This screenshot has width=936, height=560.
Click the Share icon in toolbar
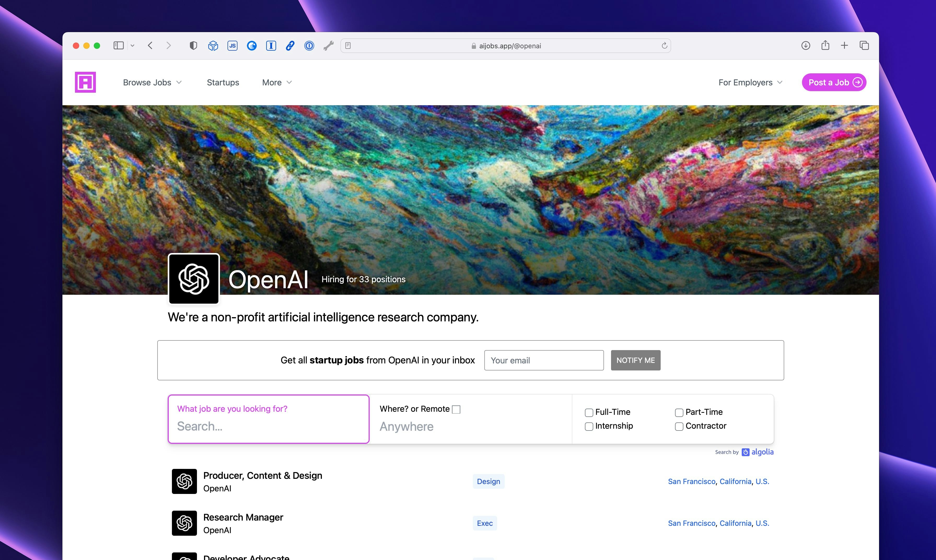(x=825, y=45)
